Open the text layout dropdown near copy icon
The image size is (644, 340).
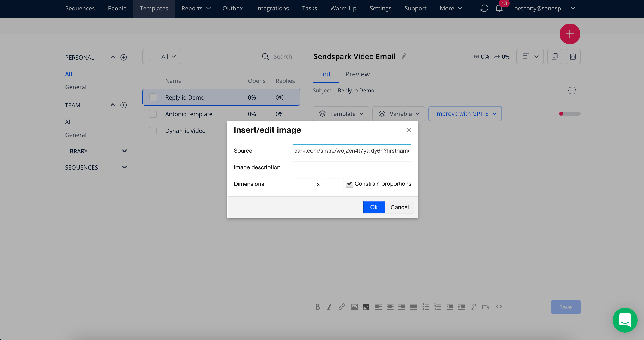pos(530,57)
